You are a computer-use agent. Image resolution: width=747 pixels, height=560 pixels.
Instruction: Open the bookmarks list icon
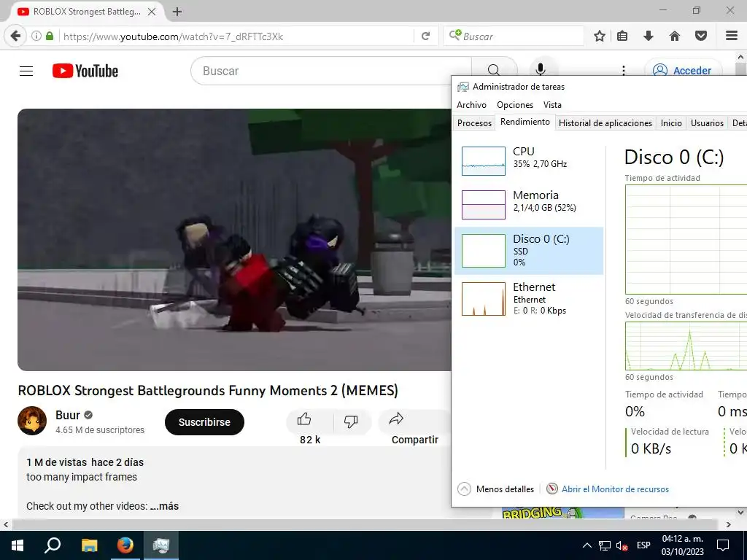(622, 36)
